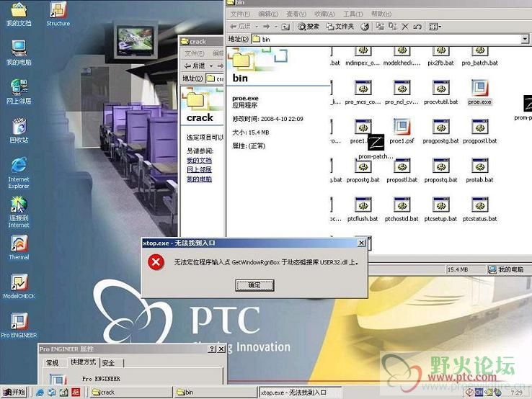This screenshot has width=532, height=399.
Task: Open the 网上邻居 desktop icon
Action: (19, 91)
